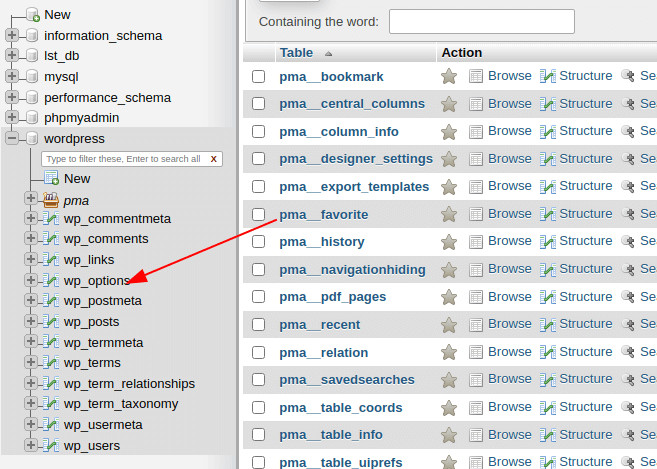Click the Browse icon for pma__favorite

[x=476, y=214]
